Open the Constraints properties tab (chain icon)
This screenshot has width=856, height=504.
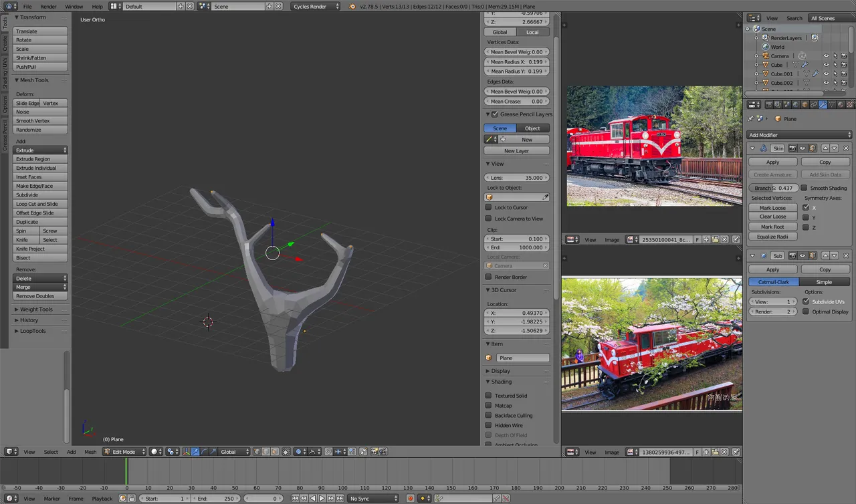pos(814,104)
